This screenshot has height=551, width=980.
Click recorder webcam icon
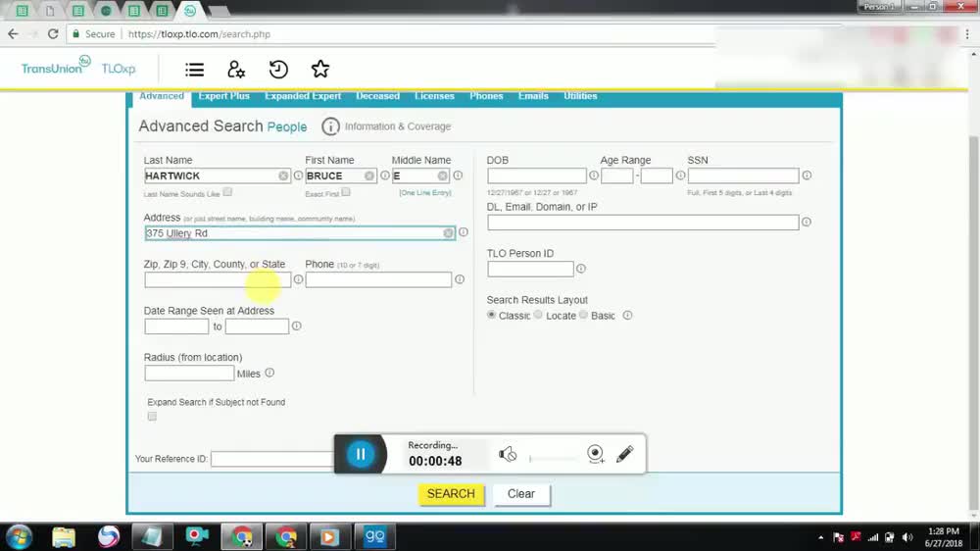coord(596,453)
